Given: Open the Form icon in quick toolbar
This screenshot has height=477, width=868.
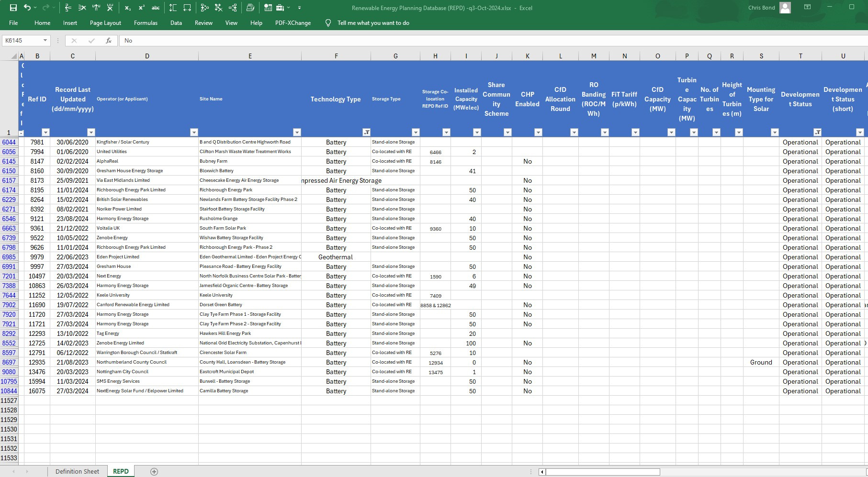Looking at the screenshot, I should point(268,8).
